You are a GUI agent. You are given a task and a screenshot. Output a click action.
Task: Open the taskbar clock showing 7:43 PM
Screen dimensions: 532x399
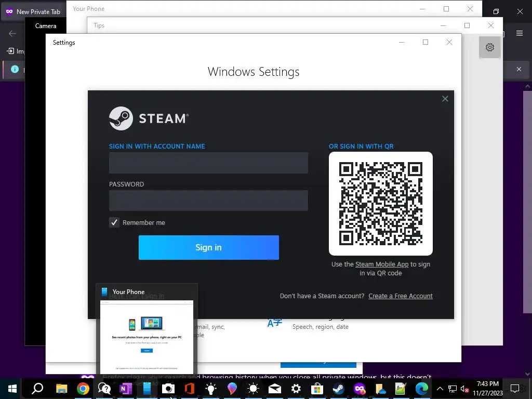(487, 389)
